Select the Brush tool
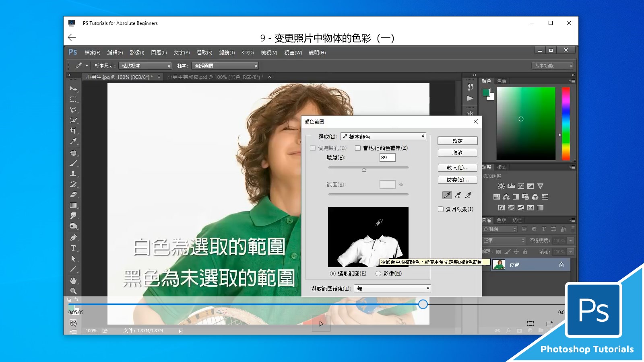 (x=73, y=163)
